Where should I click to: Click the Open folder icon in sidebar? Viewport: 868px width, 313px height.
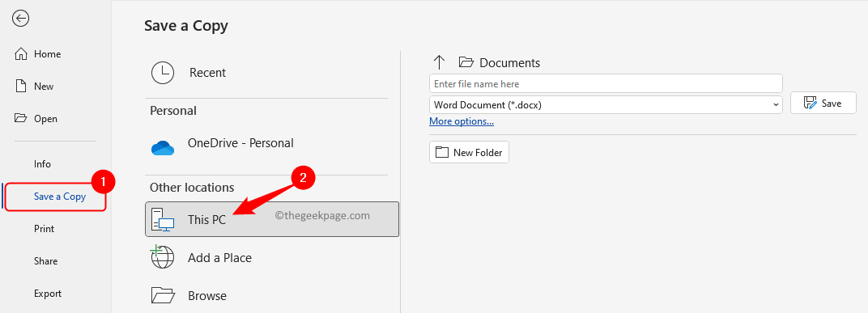20,118
